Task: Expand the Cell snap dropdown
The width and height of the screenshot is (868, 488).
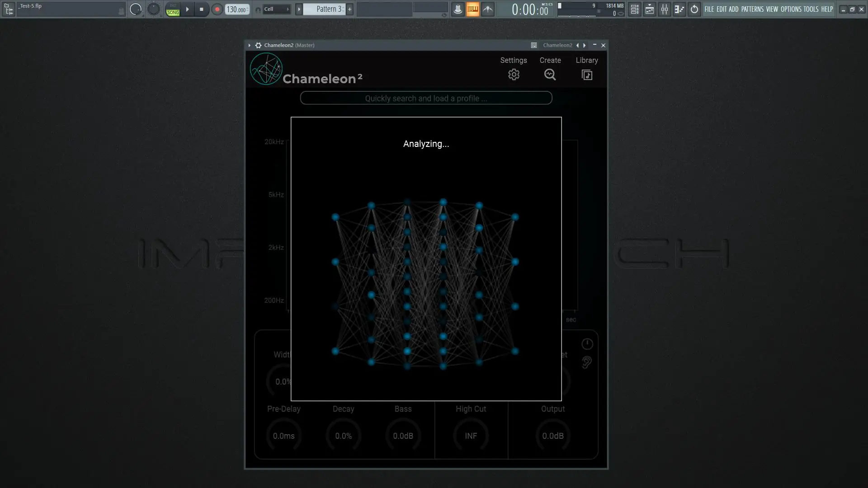Action: (277, 9)
